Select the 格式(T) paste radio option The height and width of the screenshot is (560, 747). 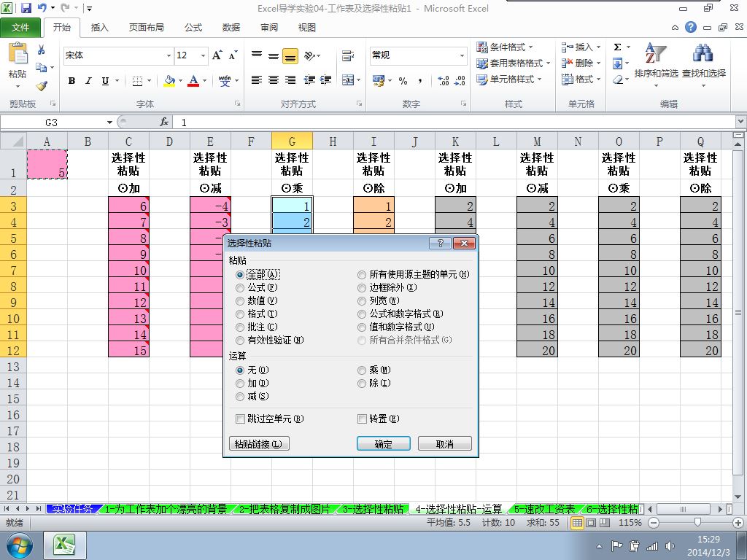coord(240,314)
